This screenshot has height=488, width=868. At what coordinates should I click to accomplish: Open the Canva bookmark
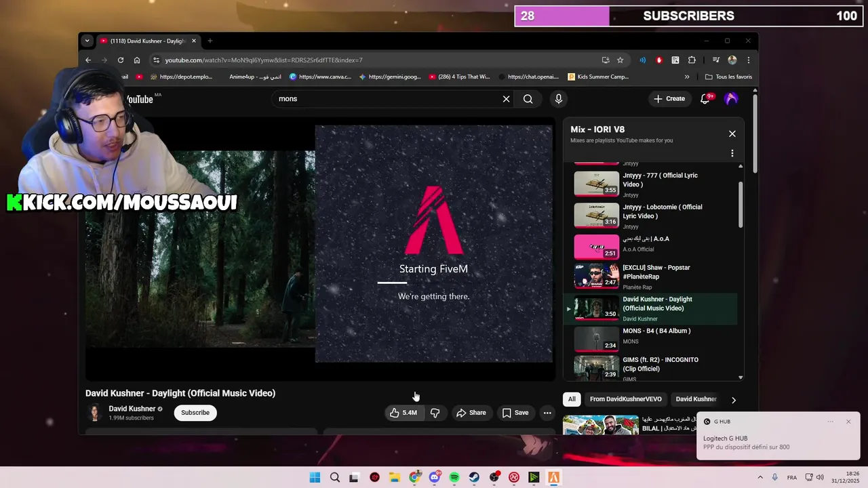(320, 77)
